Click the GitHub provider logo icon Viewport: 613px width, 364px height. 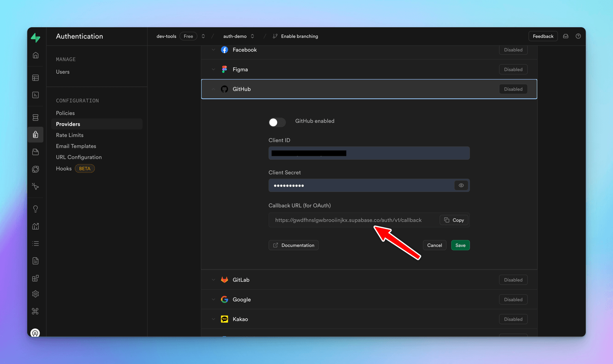(x=224, y=89)
